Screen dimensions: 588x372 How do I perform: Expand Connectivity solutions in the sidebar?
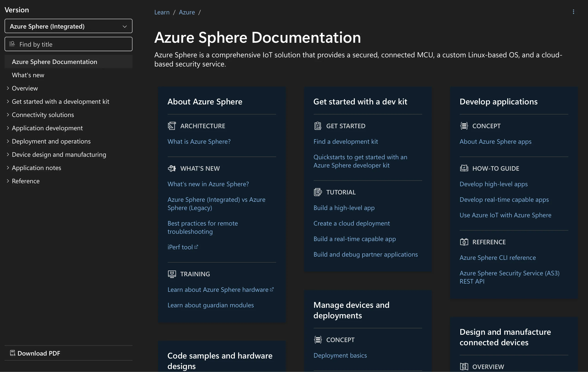(8, 114)
